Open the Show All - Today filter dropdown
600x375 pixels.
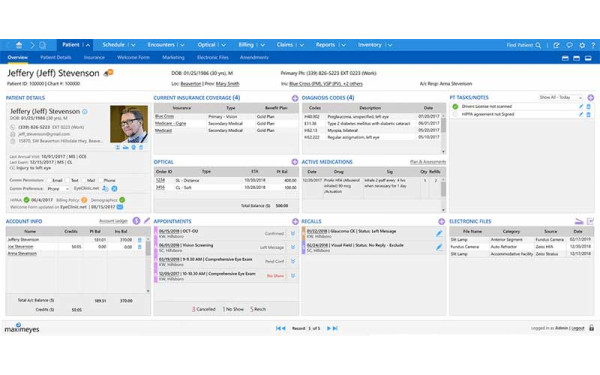tap(561, 98)
